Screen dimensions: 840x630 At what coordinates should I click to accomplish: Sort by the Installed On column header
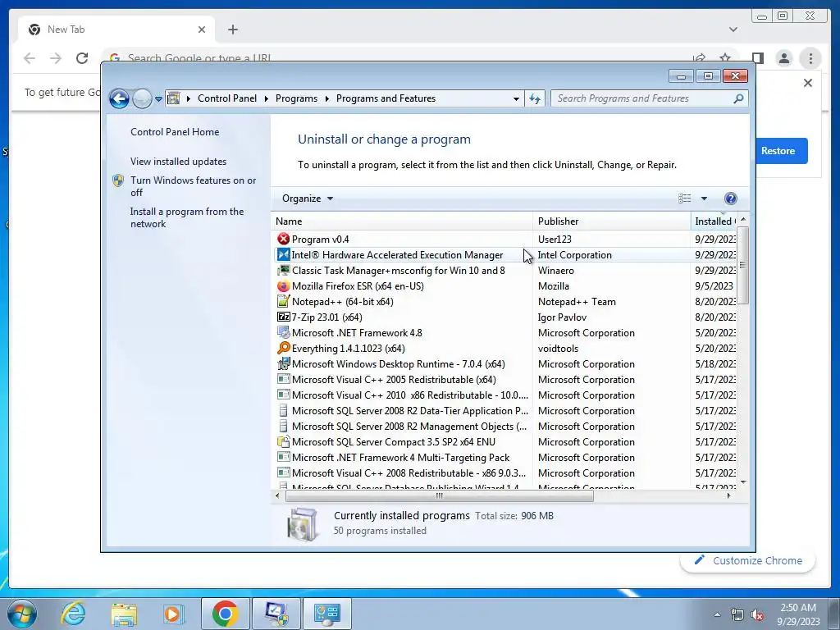(714, 221)
